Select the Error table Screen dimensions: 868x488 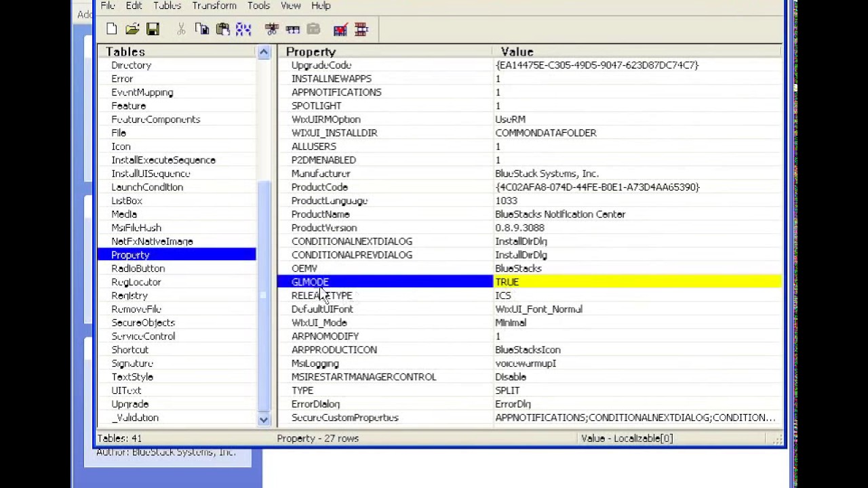tap(122, 79)
